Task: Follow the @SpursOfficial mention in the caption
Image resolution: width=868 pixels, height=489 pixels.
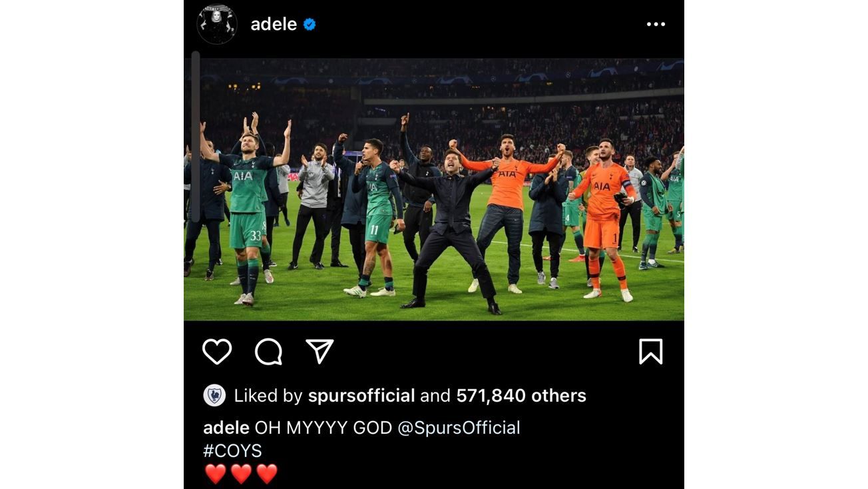Action: point(459,428)
